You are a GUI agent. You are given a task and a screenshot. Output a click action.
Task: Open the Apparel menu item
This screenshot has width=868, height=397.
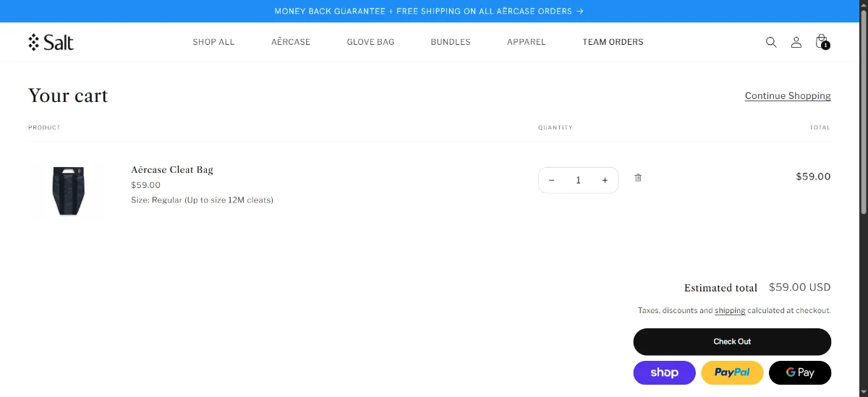pyautogui.click(x=527, y=42)
